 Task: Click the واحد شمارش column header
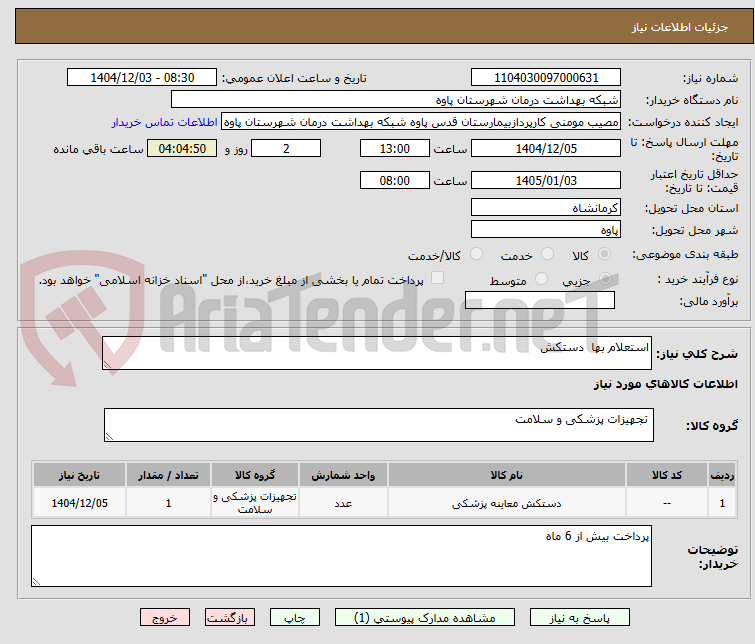(343, 475)
